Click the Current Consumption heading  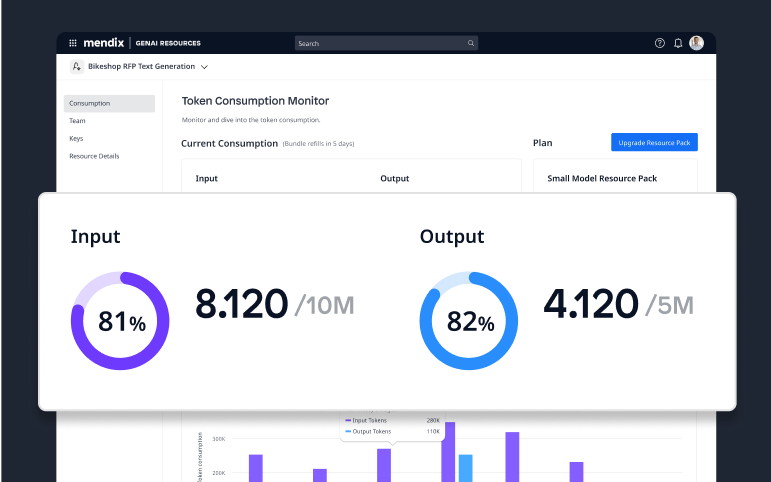[x=230, y=144]
